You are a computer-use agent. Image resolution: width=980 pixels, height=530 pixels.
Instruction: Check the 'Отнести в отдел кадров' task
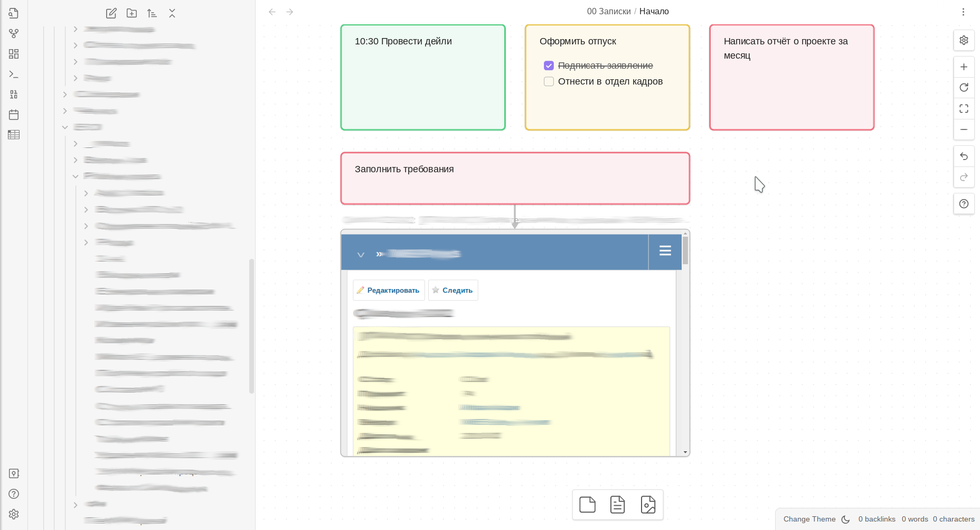(x=549, y=81)
